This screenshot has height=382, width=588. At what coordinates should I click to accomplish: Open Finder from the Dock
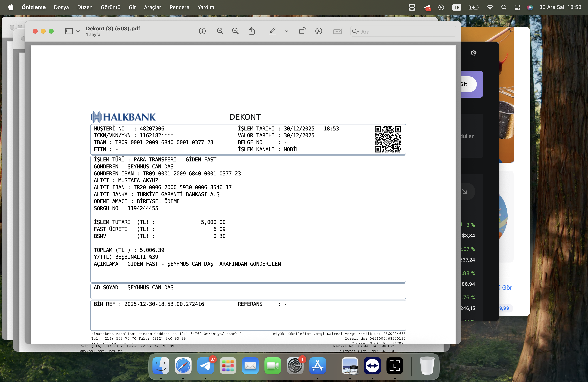pos(161,365)
